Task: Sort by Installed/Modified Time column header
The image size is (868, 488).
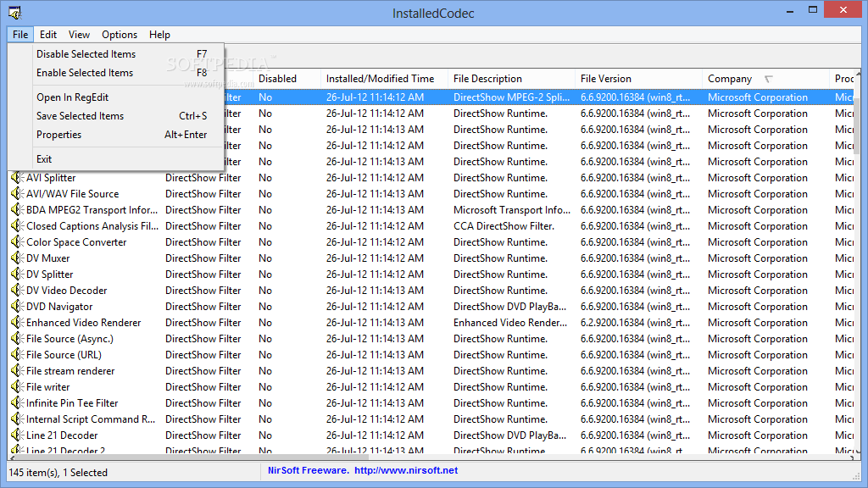Action: 384,79
